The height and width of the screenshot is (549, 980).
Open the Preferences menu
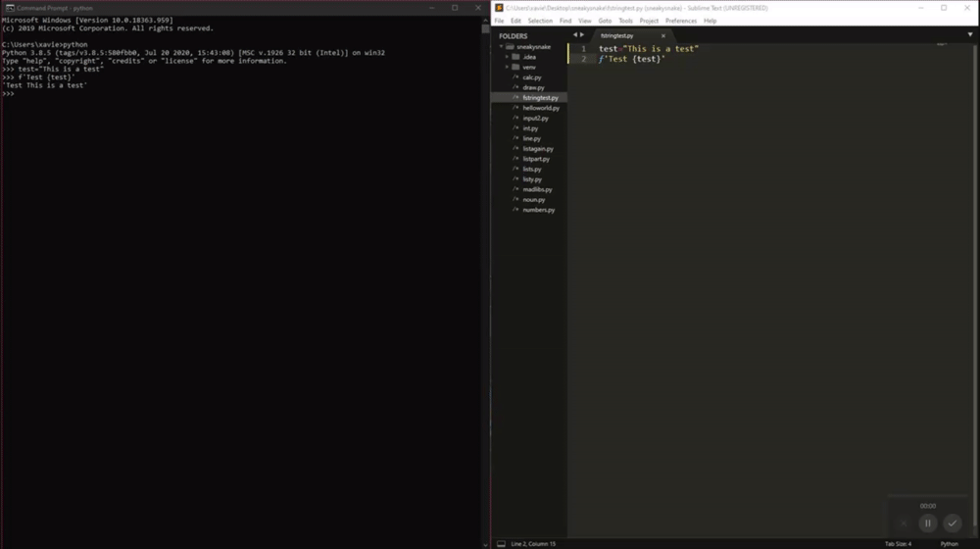click(681, 21)
